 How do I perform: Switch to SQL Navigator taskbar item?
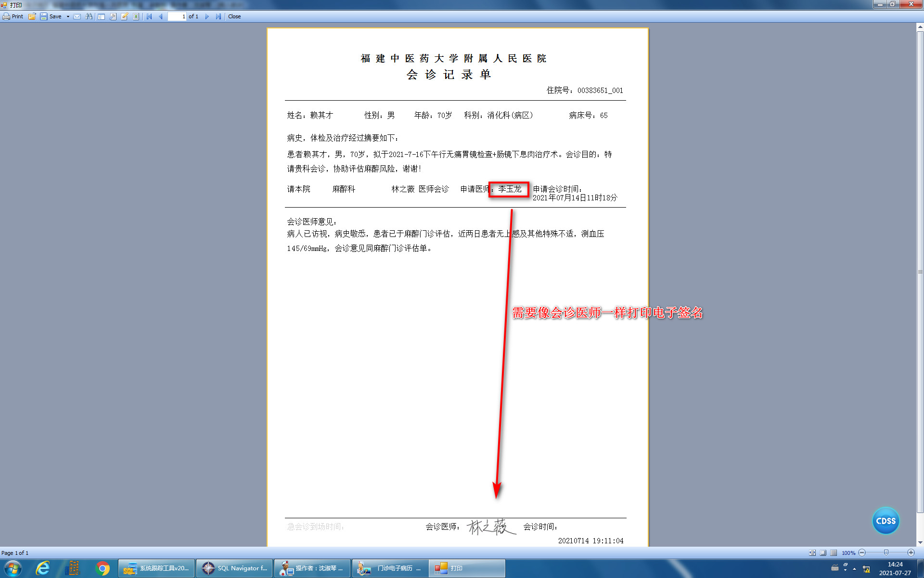[235, 568]
